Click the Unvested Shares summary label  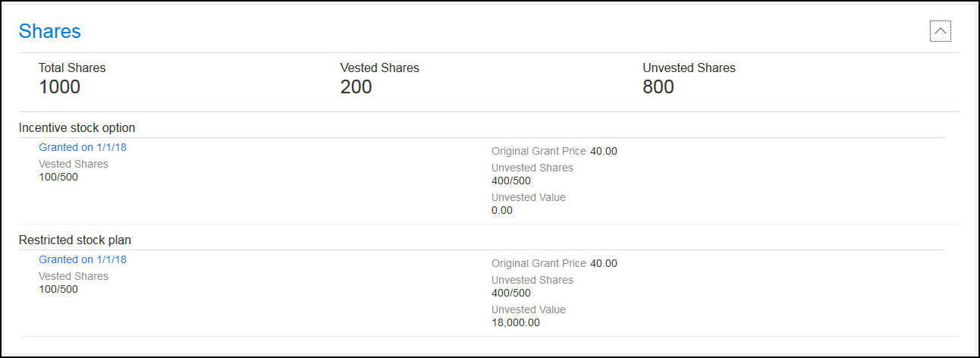pos(689,68)
